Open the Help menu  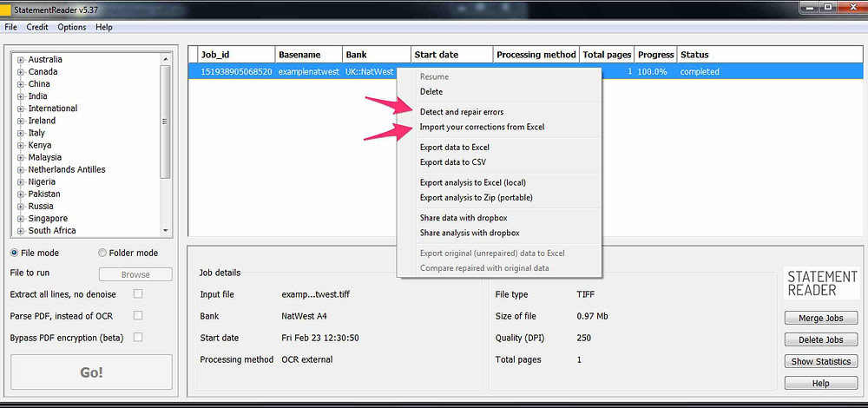click(103, 27)
